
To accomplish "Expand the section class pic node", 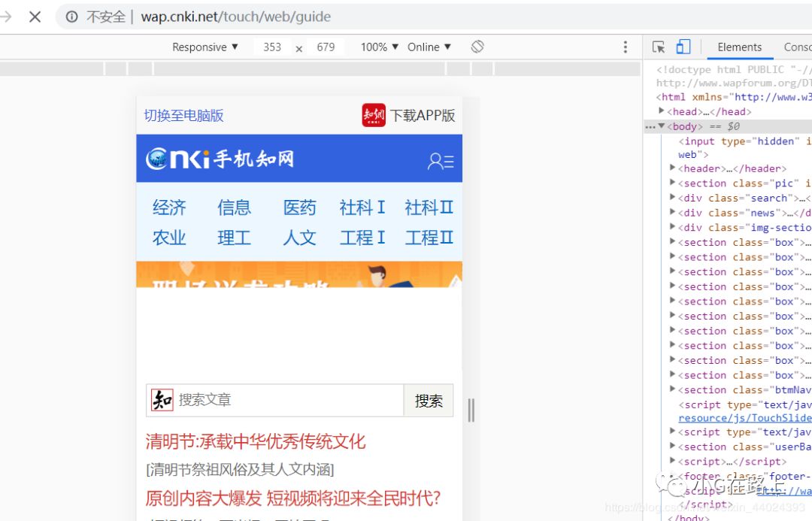I will [x=672, y=182].
